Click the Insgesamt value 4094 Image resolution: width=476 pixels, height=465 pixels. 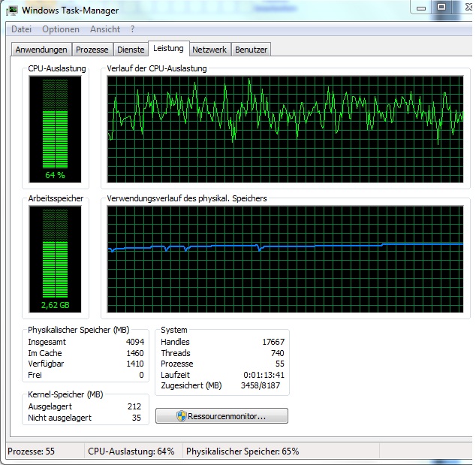coord(135,342)
